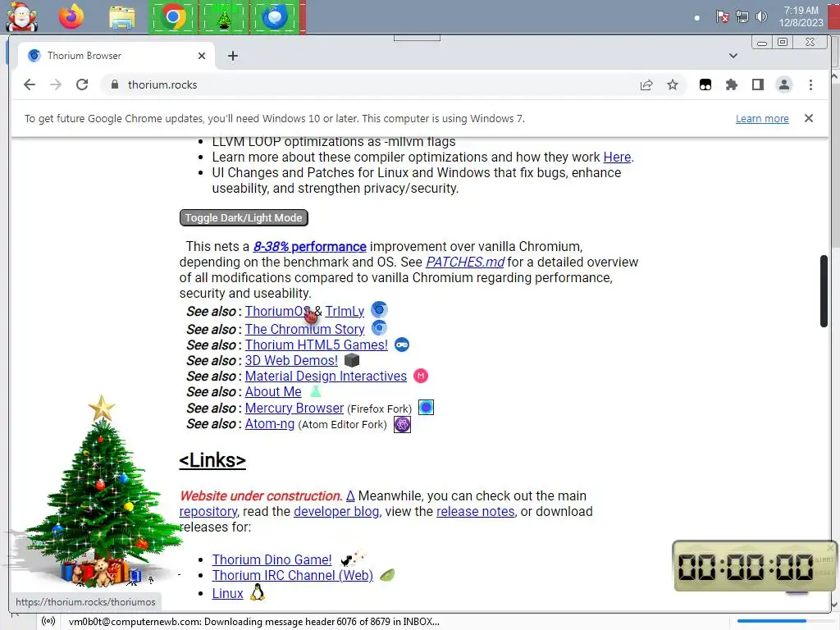Follow the ThoriumOS link
840x630 pixels.
point(277,311)
